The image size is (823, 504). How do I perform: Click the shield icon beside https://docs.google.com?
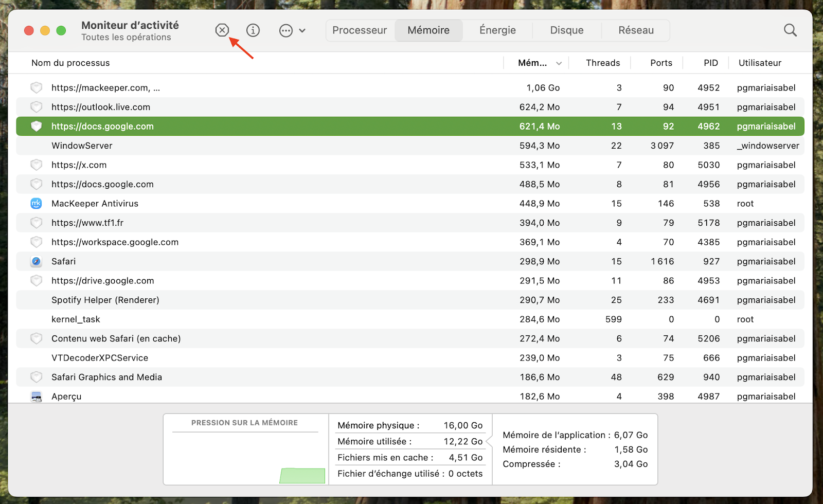click(36, 126)
